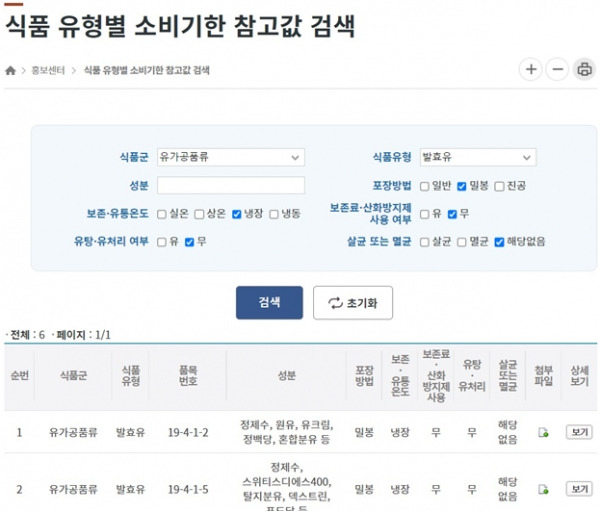Click the 식품 유형별 소비기한 참고값 검색 breadcrumb
The image size is (600, 511).
[x=147, y=70]
